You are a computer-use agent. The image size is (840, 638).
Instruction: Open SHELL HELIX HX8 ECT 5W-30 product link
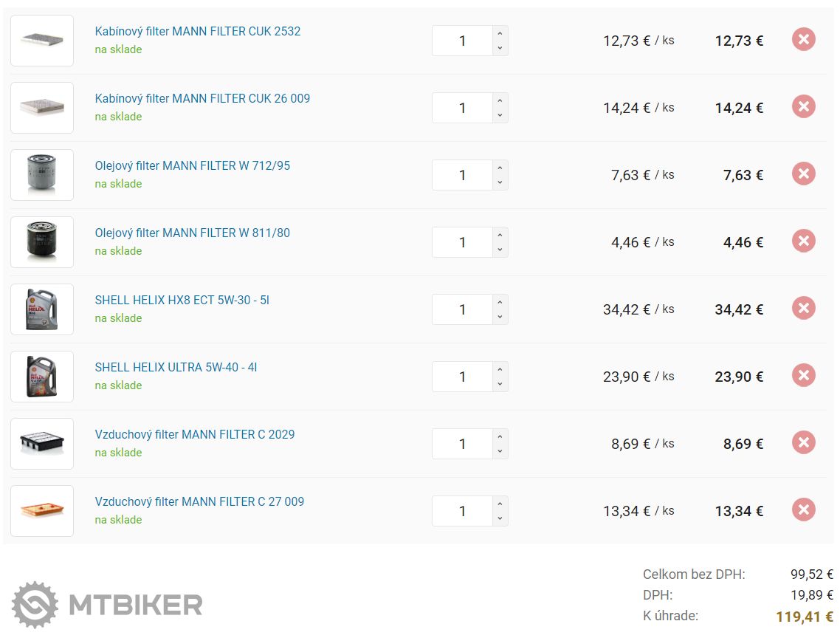(x=182, y=300)
